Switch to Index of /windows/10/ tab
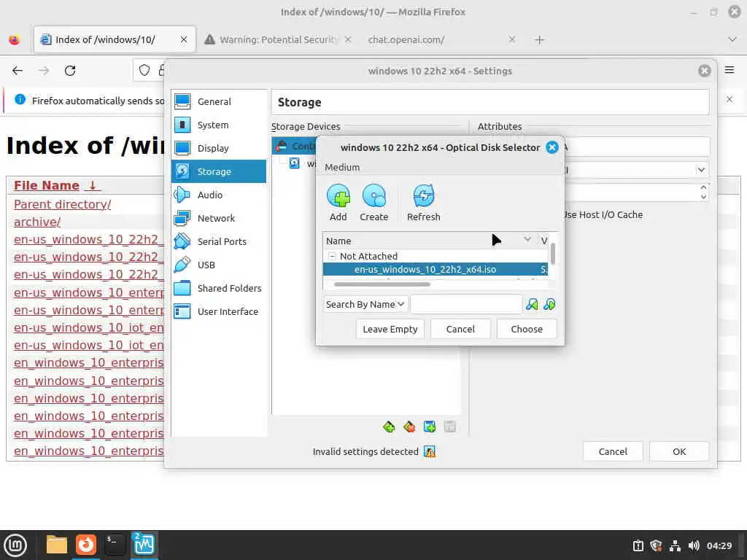Image resolution: width=747 pixels, height=560 pixels. point(115,39)
